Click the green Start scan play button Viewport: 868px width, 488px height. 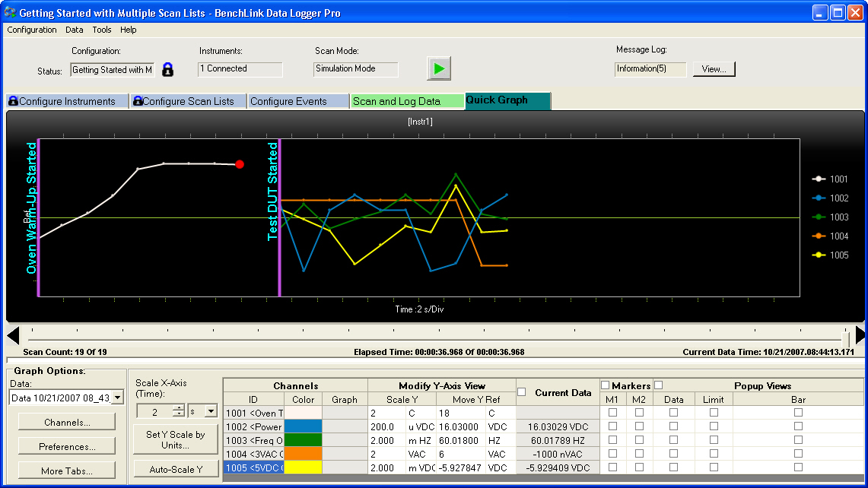438,68
